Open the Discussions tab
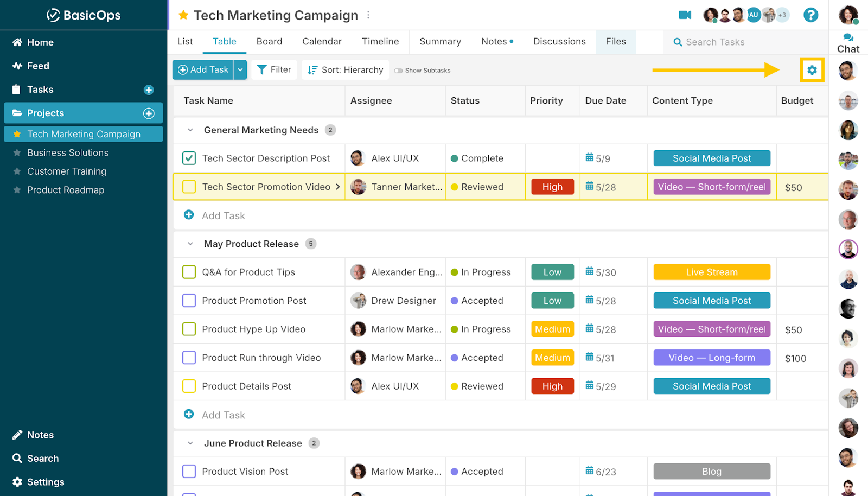This screenshot has height=496, width=868. click(559, 42)
